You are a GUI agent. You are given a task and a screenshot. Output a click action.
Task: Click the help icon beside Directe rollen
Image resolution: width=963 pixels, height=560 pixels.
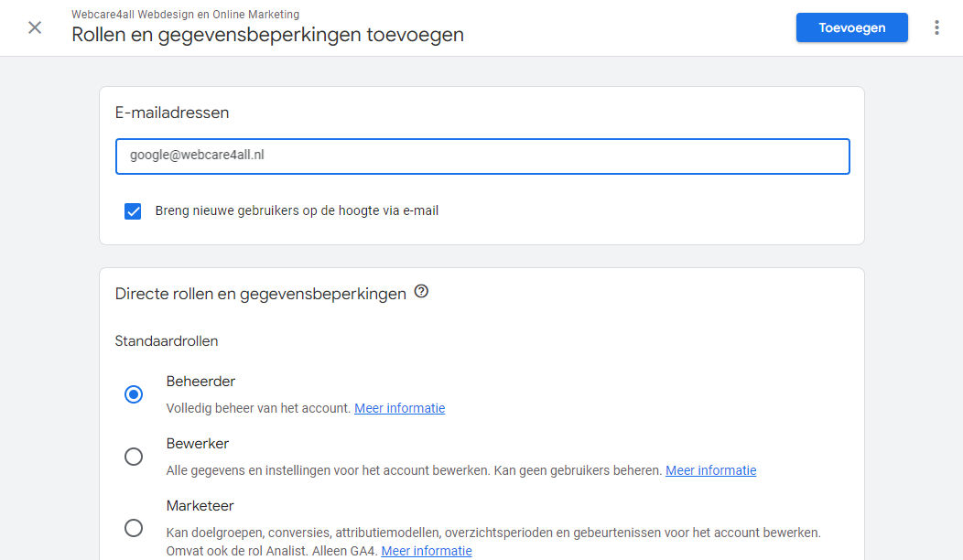coord(421,290)
